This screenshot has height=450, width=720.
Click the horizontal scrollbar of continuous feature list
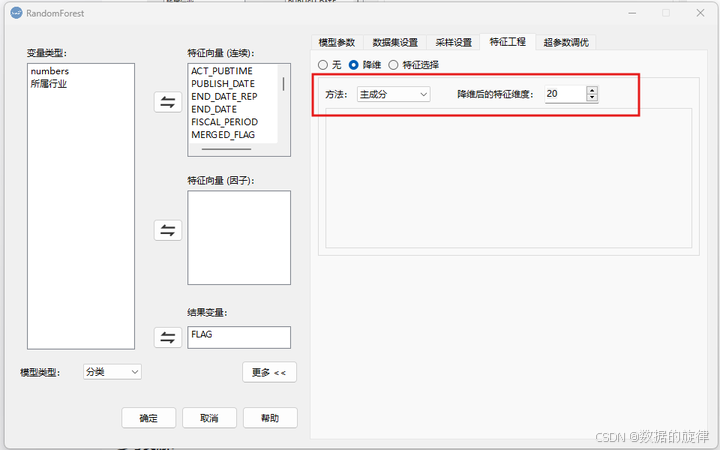click(x=226, y=149)
